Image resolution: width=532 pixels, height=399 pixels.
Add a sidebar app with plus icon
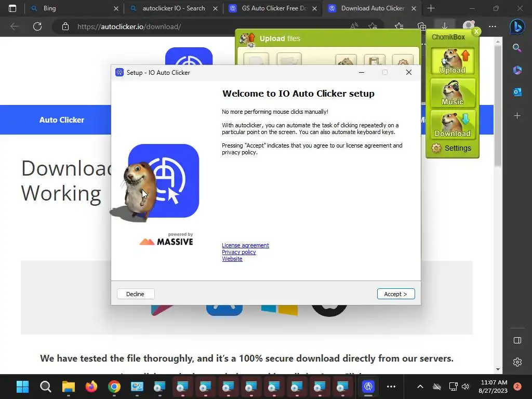517,116
